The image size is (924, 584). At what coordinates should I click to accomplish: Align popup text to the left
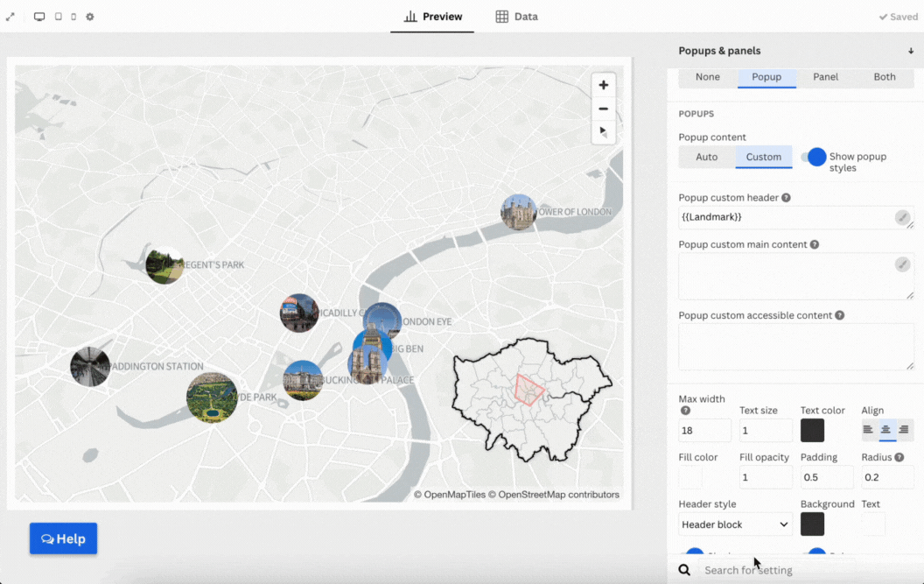(x=868, y=429)
